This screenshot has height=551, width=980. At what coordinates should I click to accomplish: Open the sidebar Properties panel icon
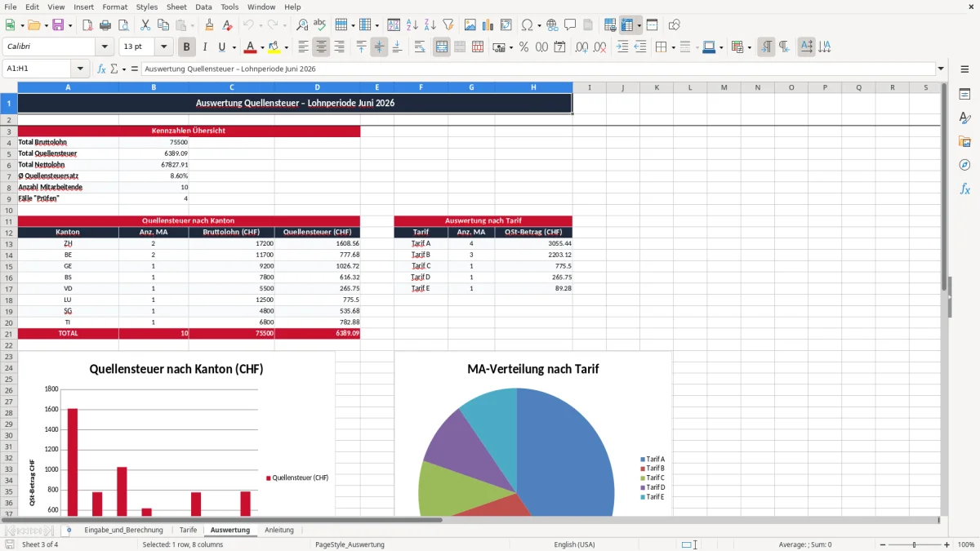point(964,95)
